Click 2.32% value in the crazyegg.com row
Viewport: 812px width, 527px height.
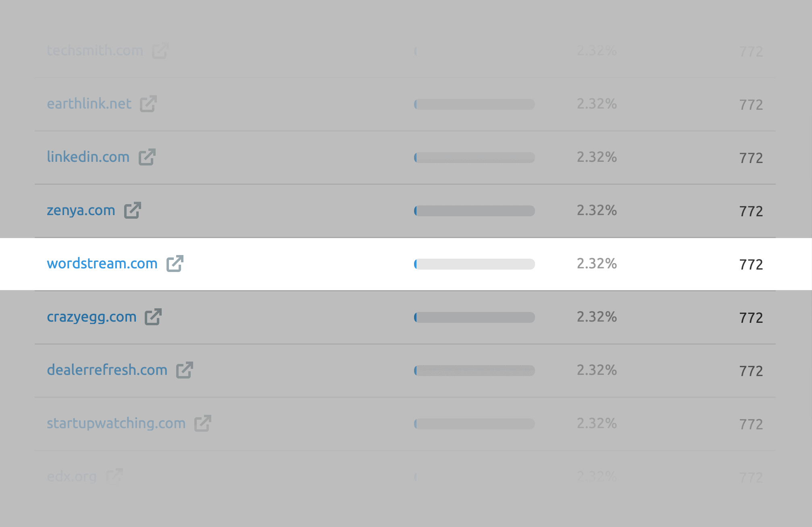(x=597, y=317)
